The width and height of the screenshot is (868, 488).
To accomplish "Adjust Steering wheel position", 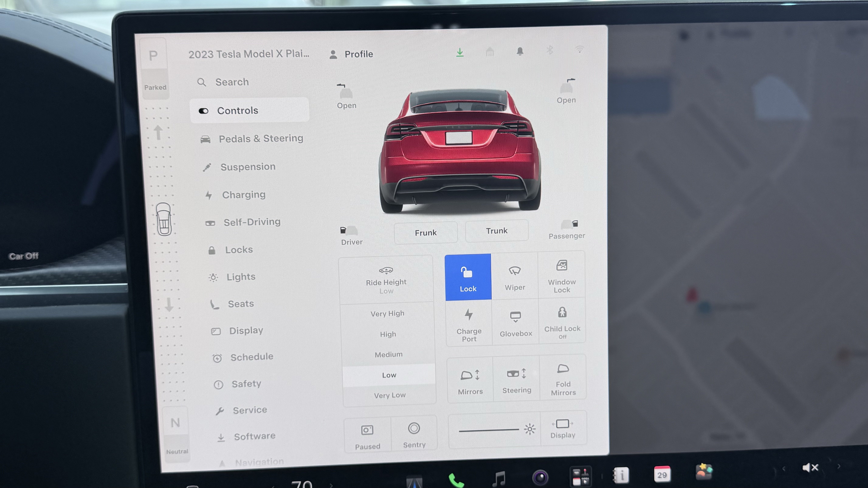I will [x=517, y=379].
